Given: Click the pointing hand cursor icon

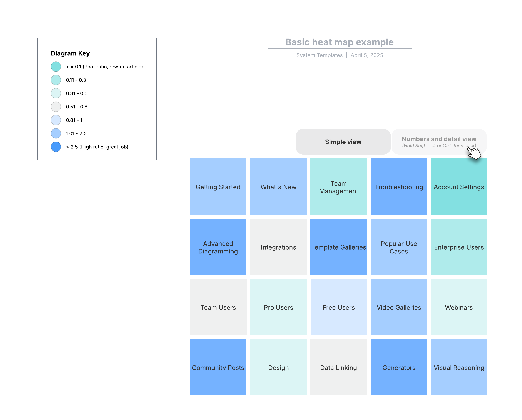Looking at the screenshot, I should pos(474,153).
